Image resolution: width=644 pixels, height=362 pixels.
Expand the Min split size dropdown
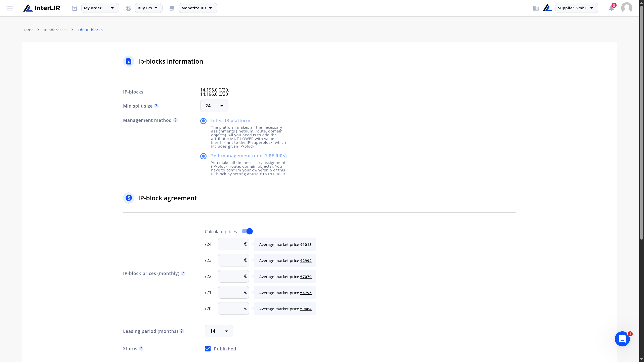(x=214, y=106)
